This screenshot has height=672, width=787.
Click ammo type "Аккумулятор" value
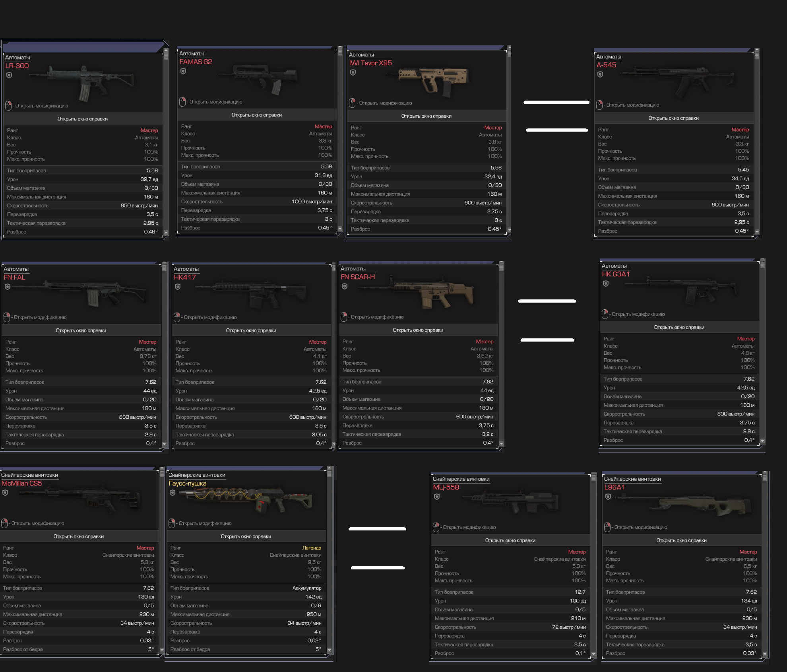click(x=307, y=588)
